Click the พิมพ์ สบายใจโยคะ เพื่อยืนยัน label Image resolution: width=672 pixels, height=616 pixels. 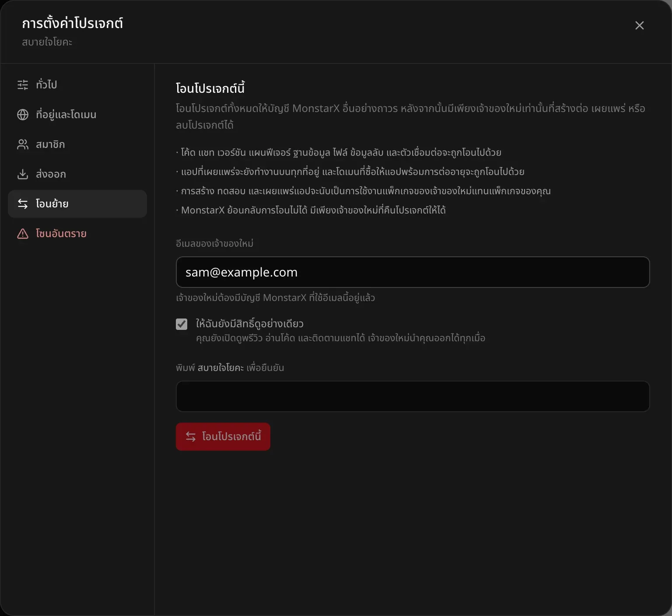(230, 367)
